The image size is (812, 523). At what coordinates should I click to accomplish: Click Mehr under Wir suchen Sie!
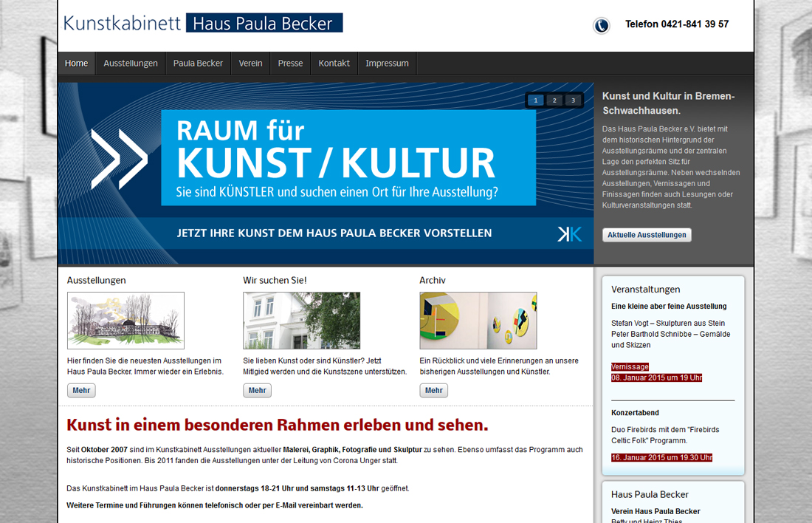tap(258, 390)
